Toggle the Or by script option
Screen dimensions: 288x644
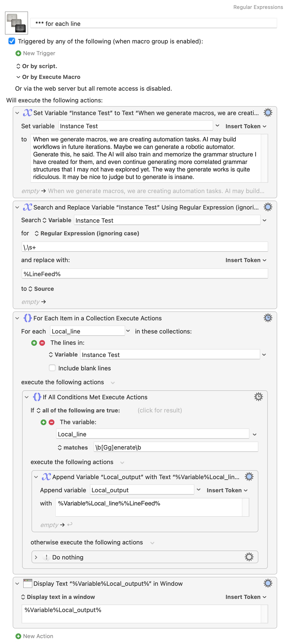[36, 66]
